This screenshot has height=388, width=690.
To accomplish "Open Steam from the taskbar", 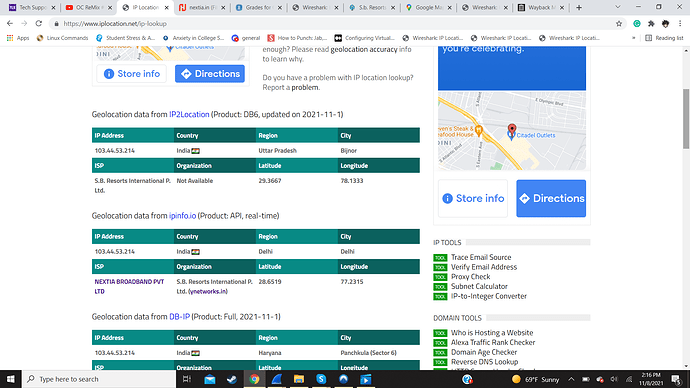I will [232, 379].
